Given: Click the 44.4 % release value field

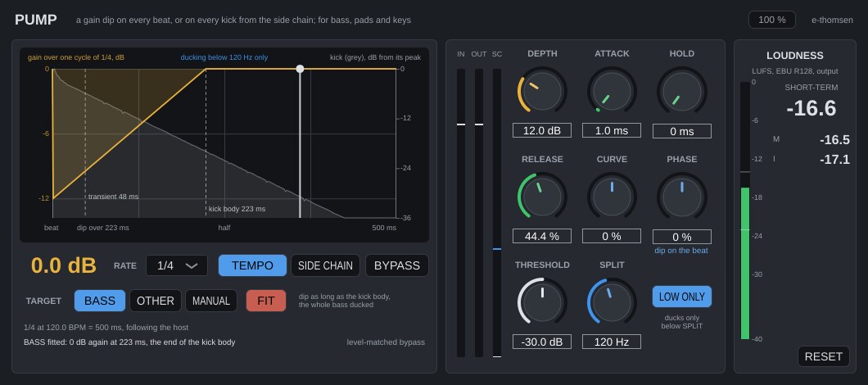Looking at the screenshot, I should (542, 236).
